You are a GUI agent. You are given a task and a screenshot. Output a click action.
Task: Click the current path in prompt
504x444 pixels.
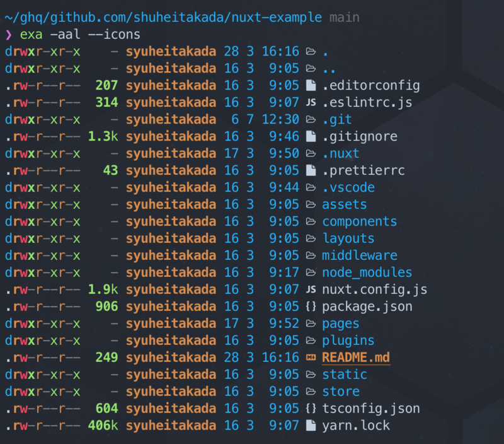pos(163,18)
